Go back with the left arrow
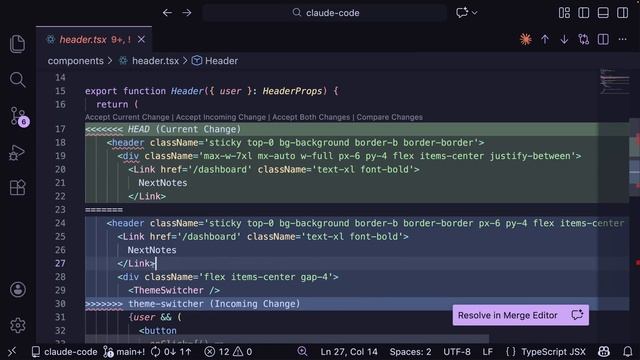 point(167,13)
